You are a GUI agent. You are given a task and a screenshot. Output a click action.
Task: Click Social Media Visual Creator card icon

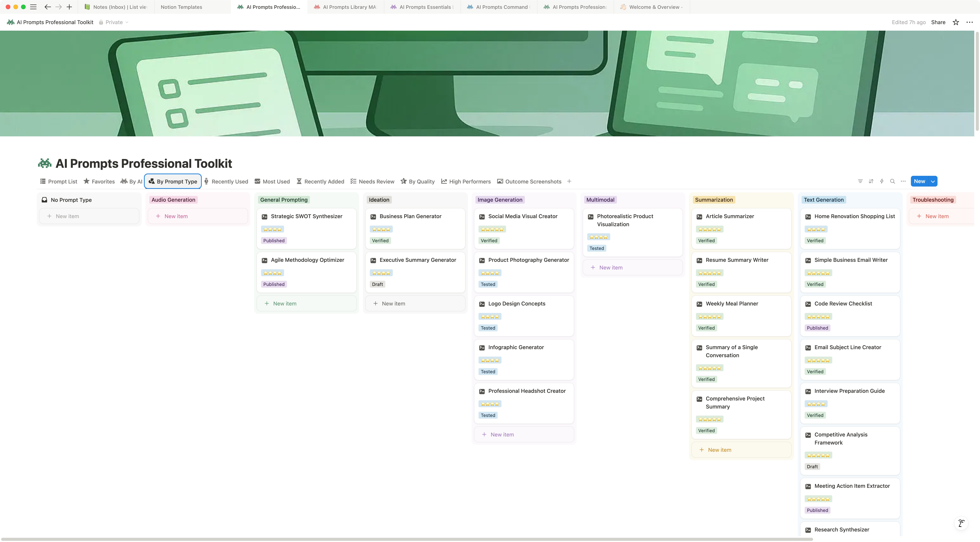point(482,217)
